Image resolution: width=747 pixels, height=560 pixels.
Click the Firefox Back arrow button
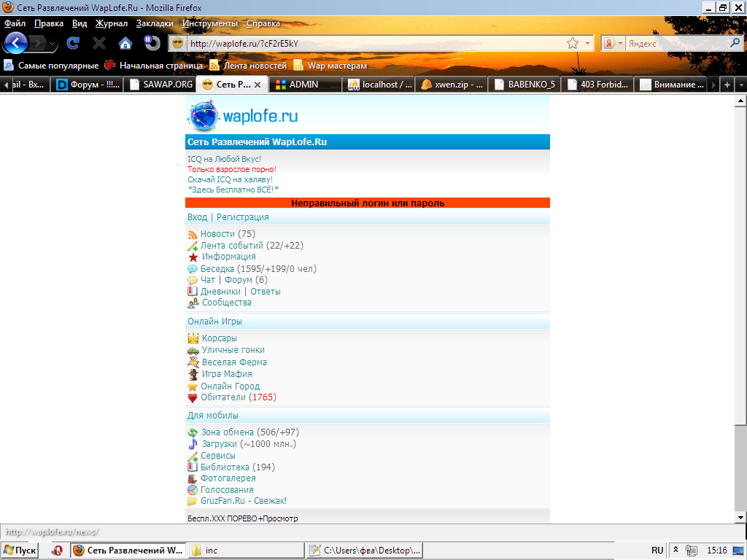coord(15,43)
